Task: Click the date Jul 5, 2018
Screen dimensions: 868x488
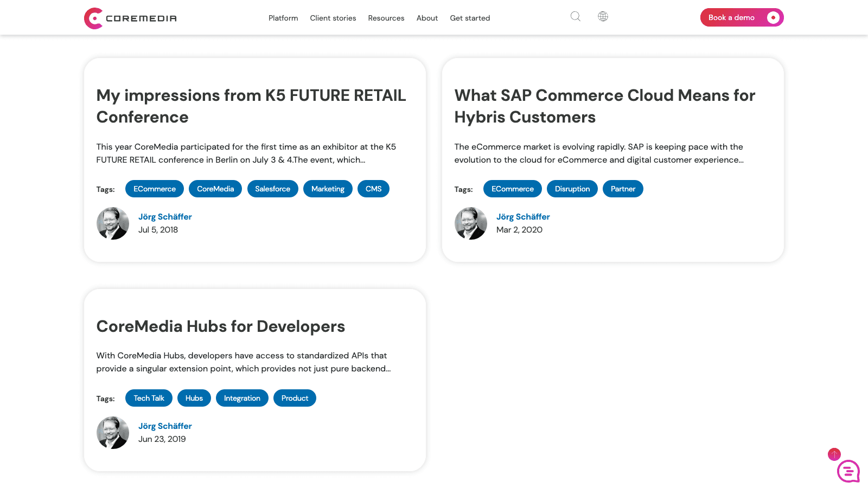Action: coord(158,230)
